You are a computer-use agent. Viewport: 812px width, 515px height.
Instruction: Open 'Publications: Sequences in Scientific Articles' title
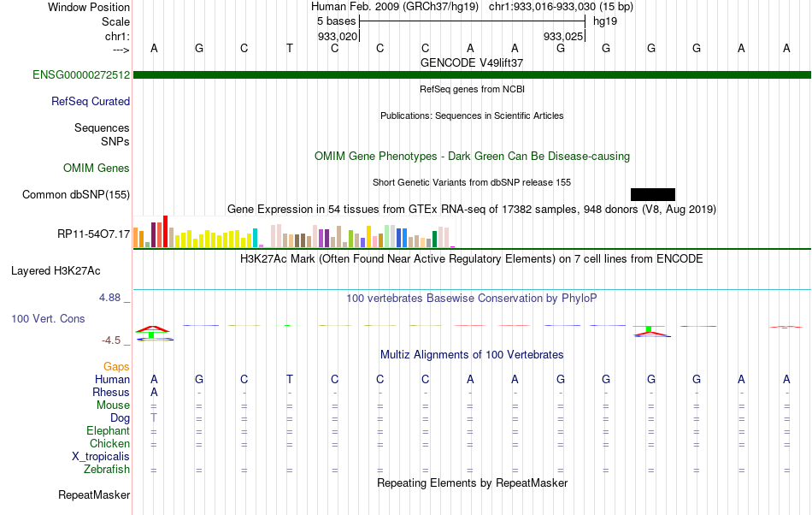pos(472,115)
